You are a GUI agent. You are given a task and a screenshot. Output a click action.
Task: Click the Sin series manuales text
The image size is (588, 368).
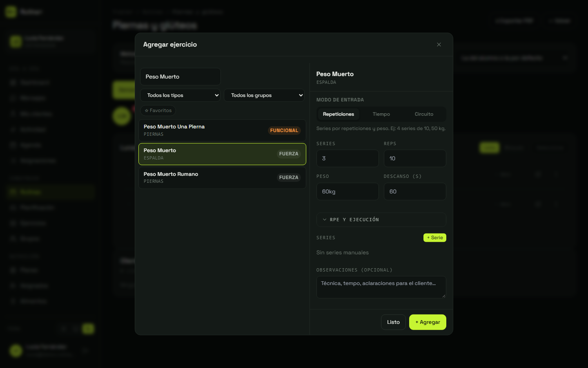[x=343, y=253]
